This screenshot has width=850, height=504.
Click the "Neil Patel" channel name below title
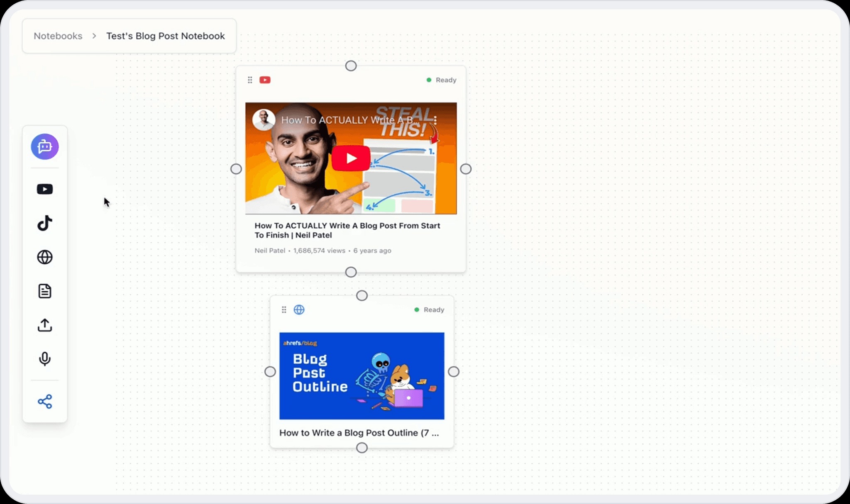point(270,251)
